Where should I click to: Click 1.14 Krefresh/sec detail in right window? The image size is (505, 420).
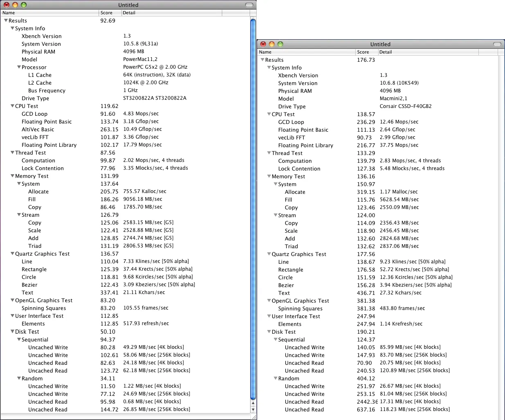pyautogui.click(x=401, y=324)
